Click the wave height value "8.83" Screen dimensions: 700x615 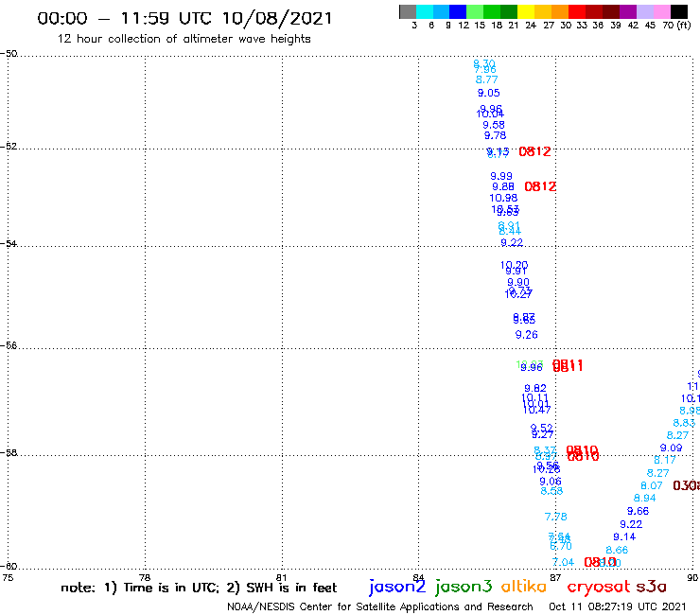coord(684,423)
